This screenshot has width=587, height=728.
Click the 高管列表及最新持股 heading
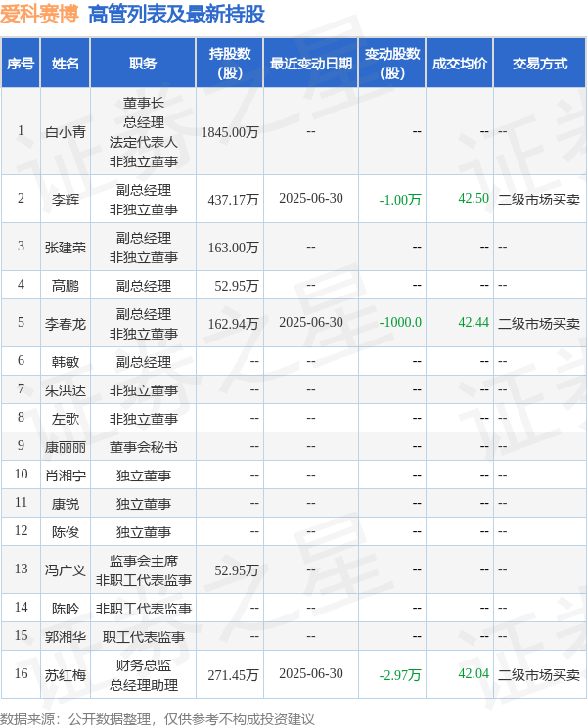tap(176, 14)
